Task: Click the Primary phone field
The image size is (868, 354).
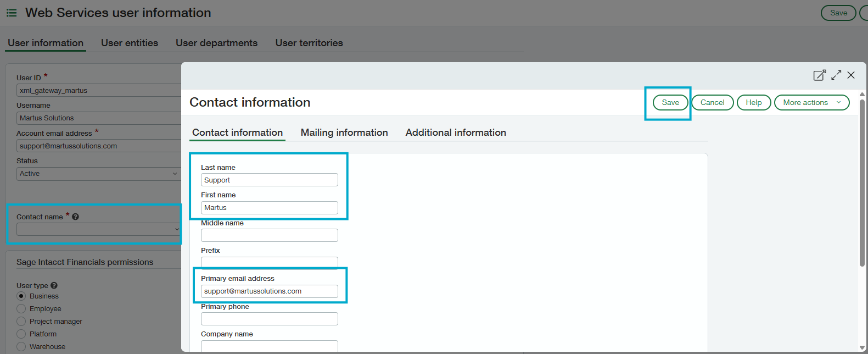Action: [270, 319]
